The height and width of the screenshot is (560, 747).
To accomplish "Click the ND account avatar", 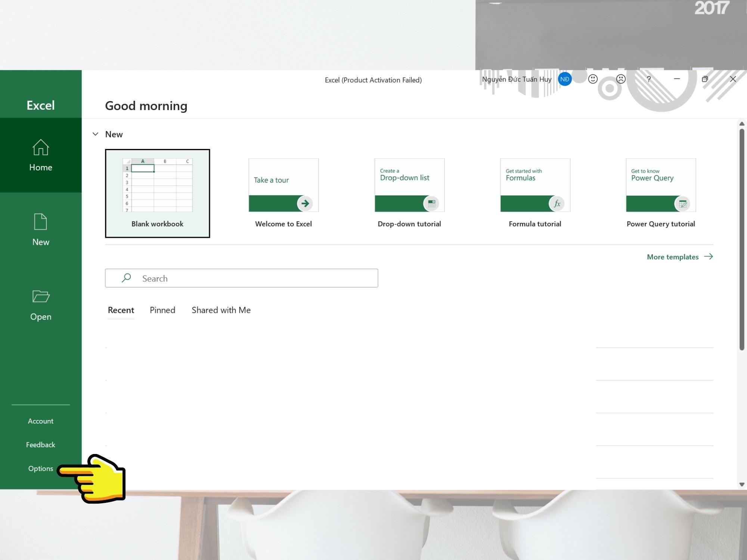I will 565,79.
